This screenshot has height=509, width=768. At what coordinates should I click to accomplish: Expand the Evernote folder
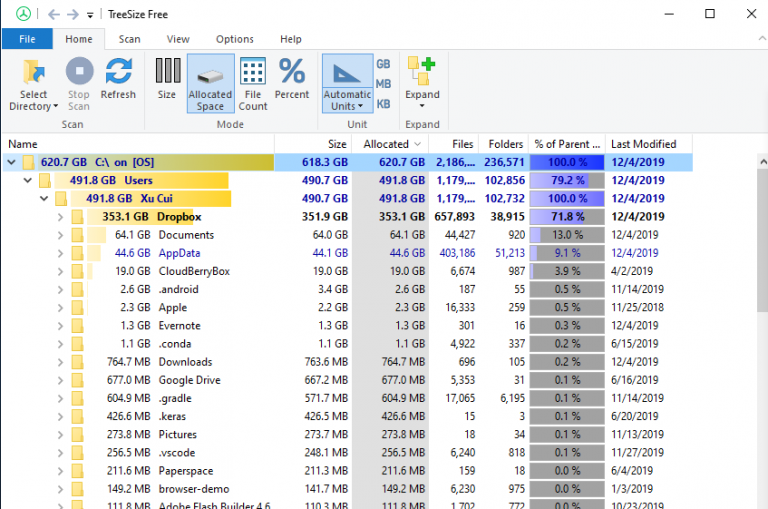pyautogui.click(x=60, y=326)
